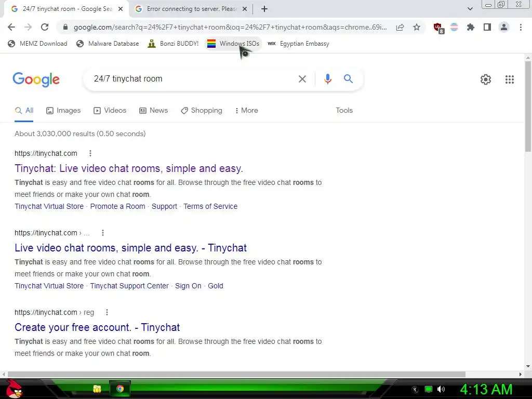The image size is (532, 399).
Task: Open the volume speaker tray icon
Action: coord(441,389)
